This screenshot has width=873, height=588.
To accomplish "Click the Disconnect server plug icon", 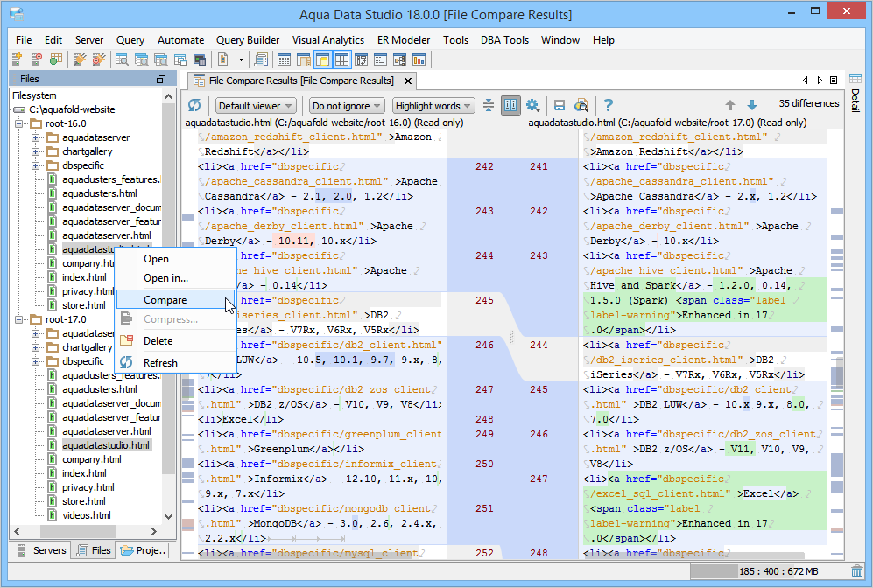I will (x=99, y=59).
